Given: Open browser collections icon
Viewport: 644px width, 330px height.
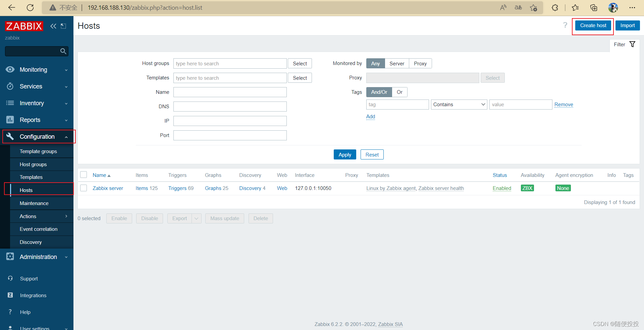Looking at the screenshot, I should (x=594, y=7).
